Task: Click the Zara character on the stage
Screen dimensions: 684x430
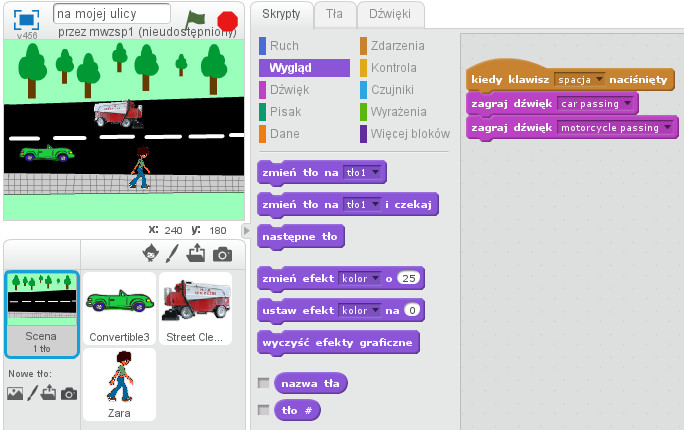Action: point(140,168)
